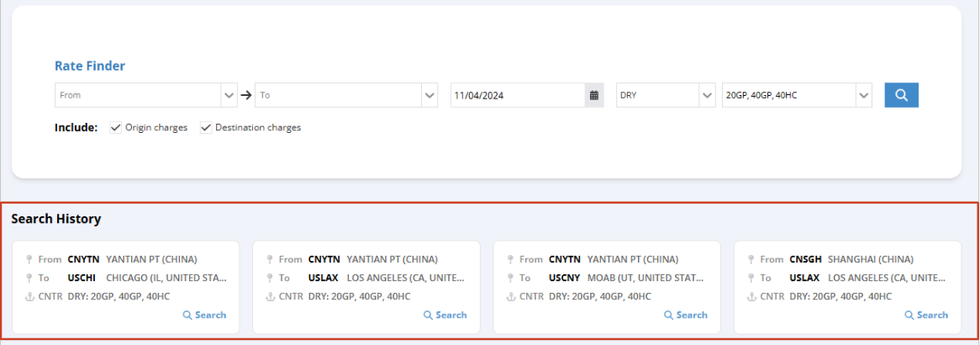Expand the To port dropdown
The width and height of the screenshot is (980, 345).
(429, 95)
